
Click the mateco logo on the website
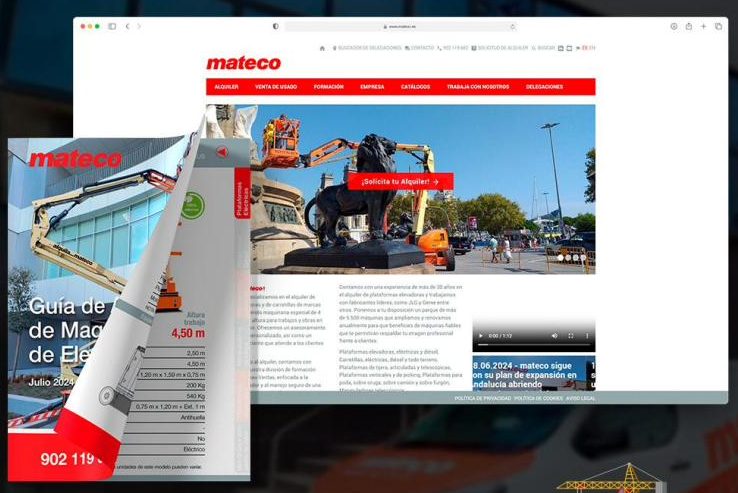click(243, 63)
